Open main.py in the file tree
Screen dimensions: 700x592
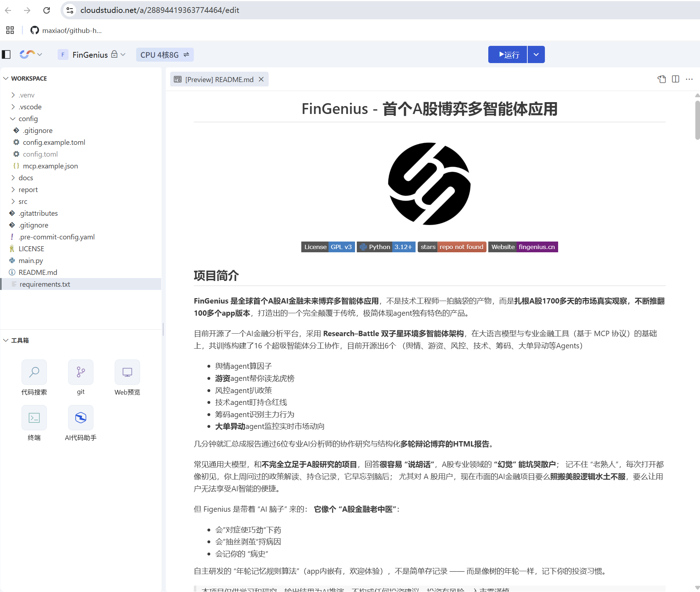[30, 261]
